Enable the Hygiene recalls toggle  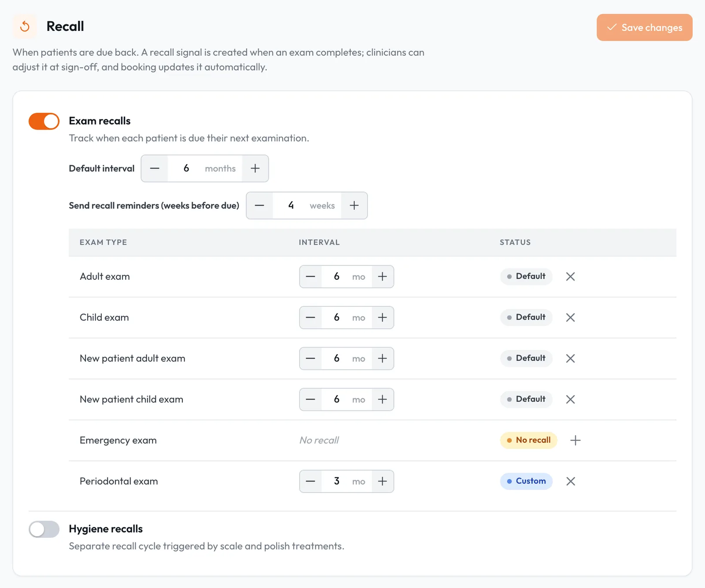pos(44,529)
